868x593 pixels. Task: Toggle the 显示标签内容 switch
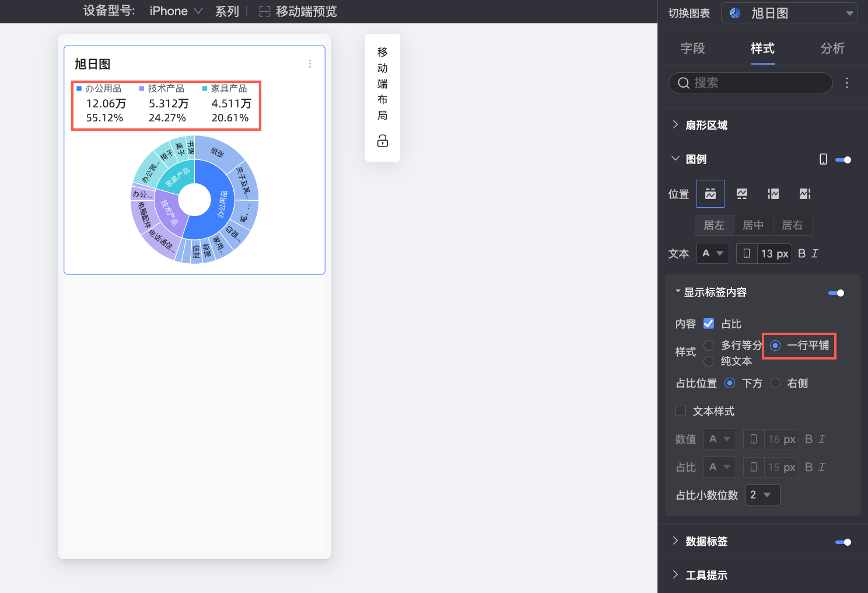point(836,293)
